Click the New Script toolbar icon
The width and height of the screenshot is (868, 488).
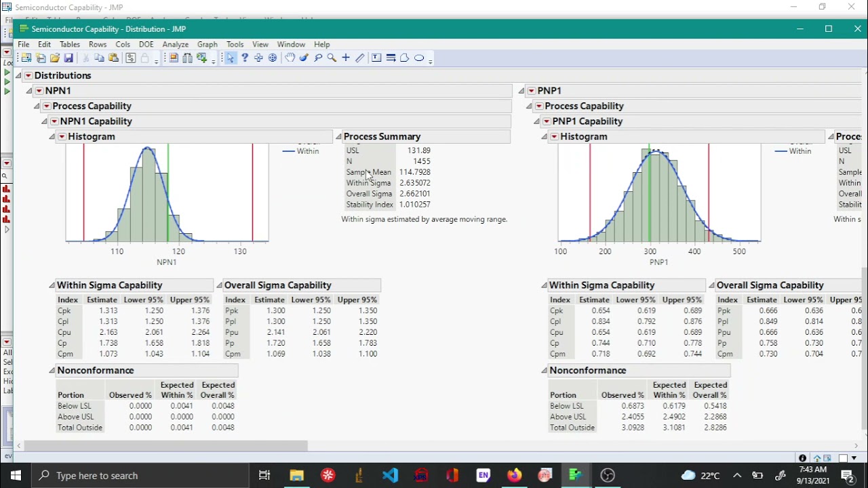coord(41,58)
